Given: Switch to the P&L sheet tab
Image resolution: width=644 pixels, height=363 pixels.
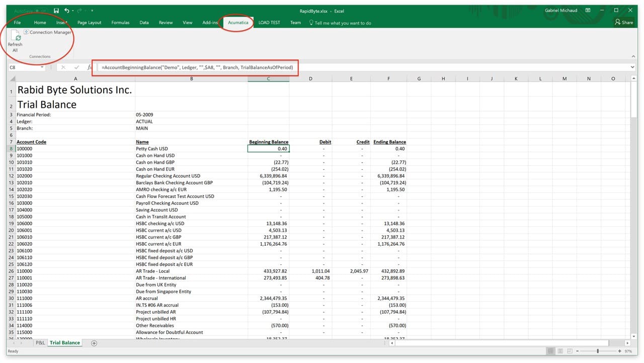Looking at the screenshot, I should [x=40, y=343].
